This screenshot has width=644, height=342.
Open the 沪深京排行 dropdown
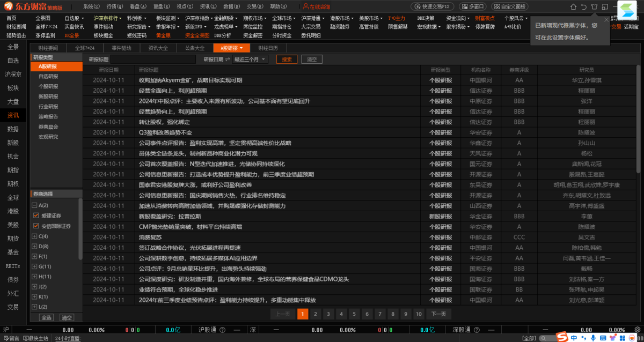[107, 18]
